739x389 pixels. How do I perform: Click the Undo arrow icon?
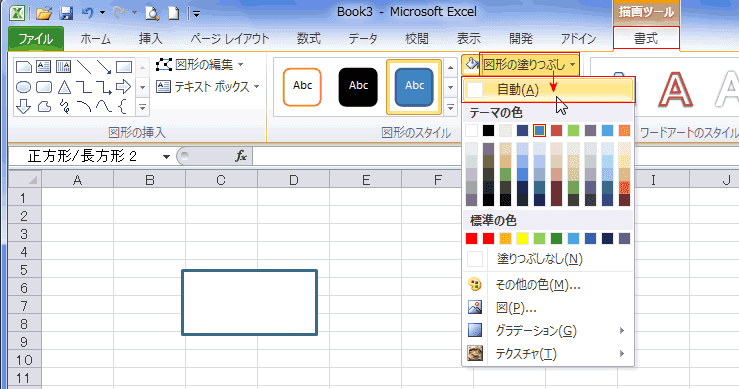point(88,13)
